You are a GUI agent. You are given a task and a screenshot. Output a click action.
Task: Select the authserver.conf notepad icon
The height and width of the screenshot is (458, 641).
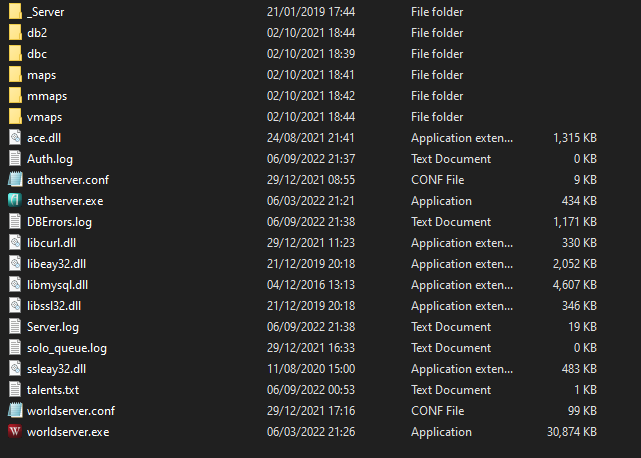(15, 180)
